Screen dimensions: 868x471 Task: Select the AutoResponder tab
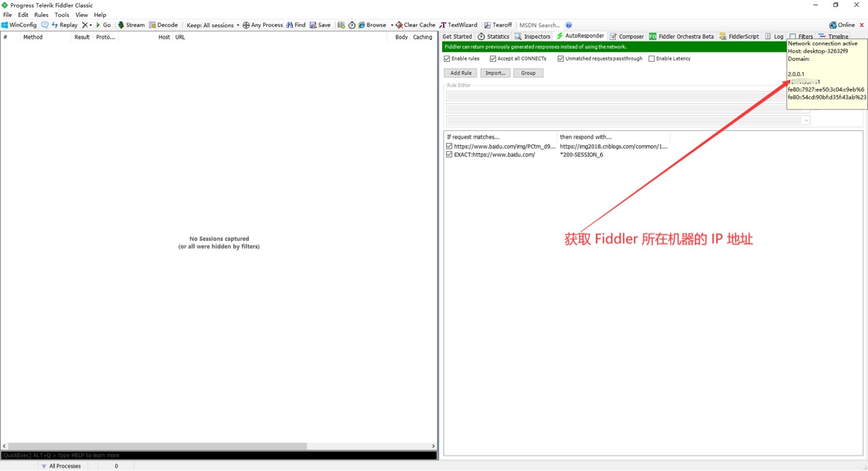pos(580,36)
